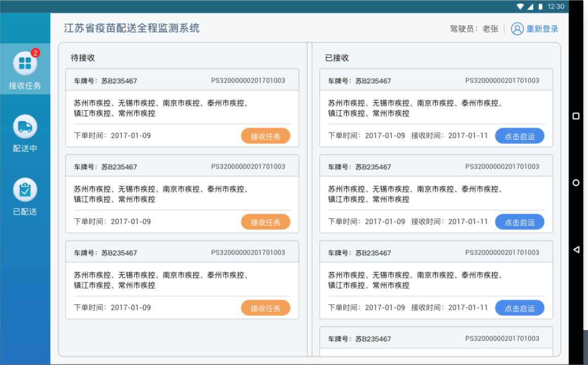This screenshot has height=365, width=588.
Task: Click 点击启运 button in first received card
Action: coord(520,136)
